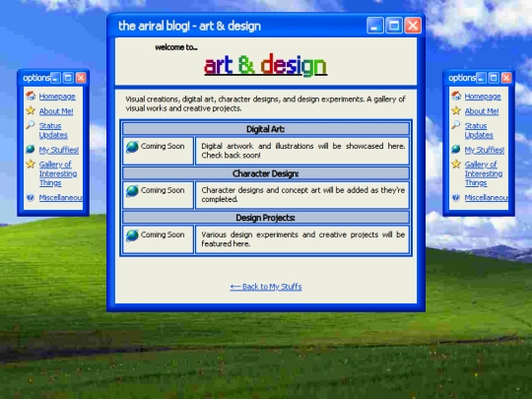Open Miscellaneous link in left options window
Viewport: 532px width, 399px height.
click(x=60, y=197)
